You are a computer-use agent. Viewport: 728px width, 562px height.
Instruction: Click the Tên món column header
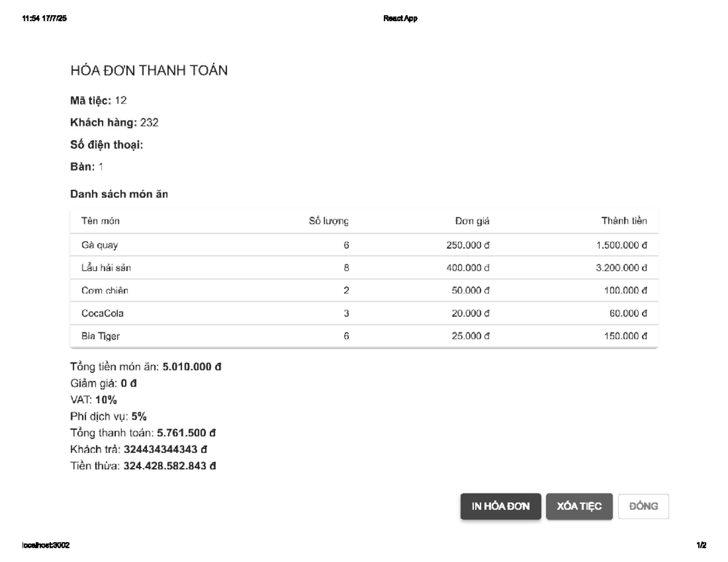tap(100, 221)
